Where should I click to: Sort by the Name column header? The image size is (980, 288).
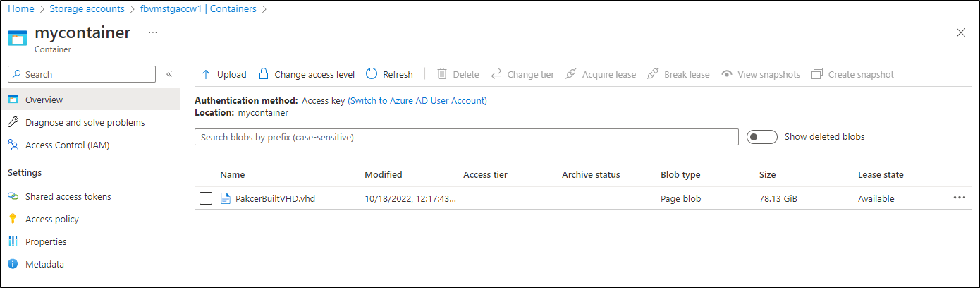(x=233, y=174)
